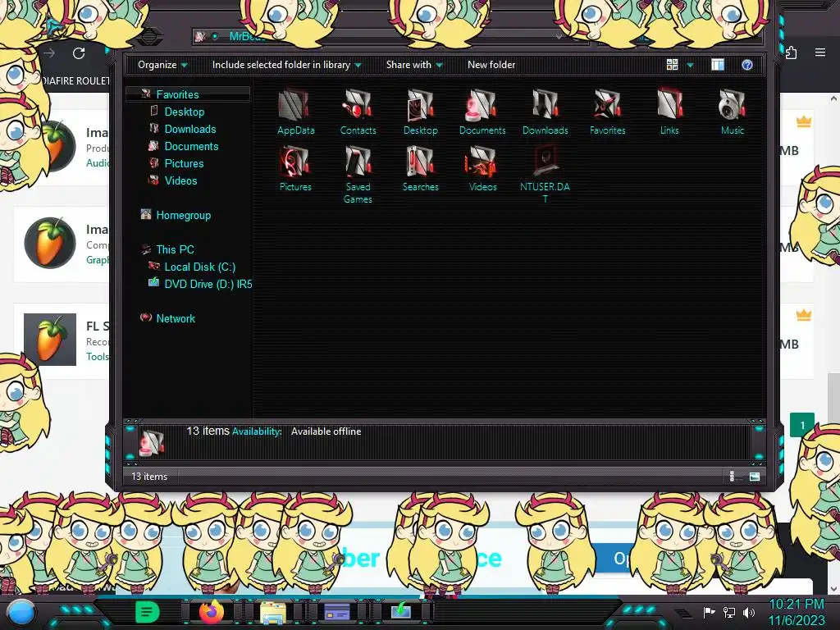Open the Documents folder in file pane

tap(482, 112)
